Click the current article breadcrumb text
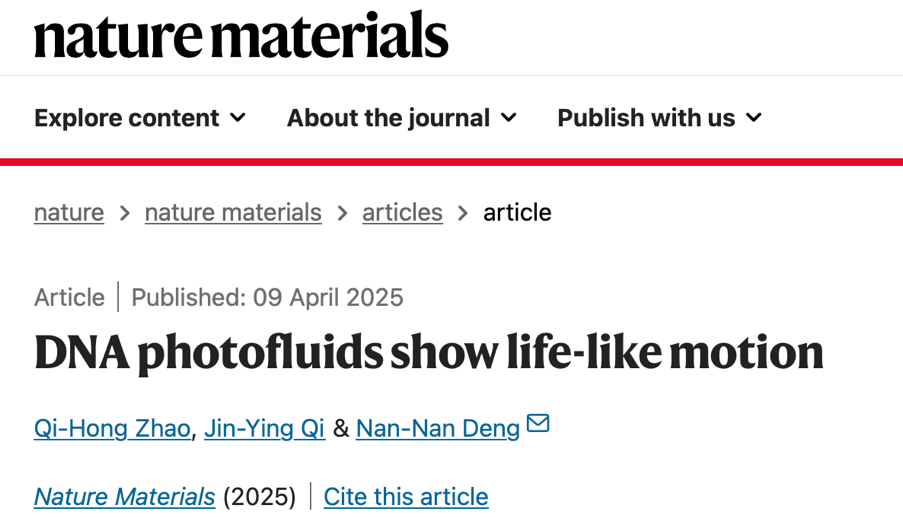 [517, 212]
